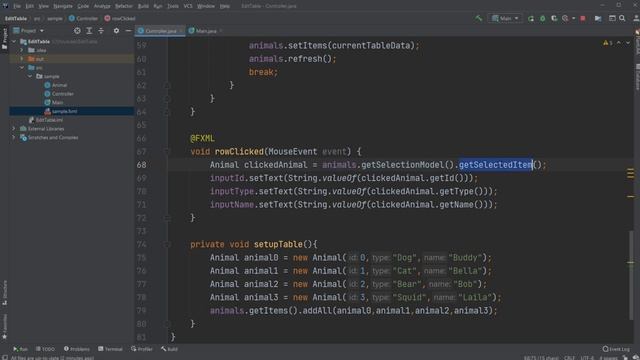Hide the Project panel with minus icon
Screen dimensions: 640x360
click(x=128, y=31)
